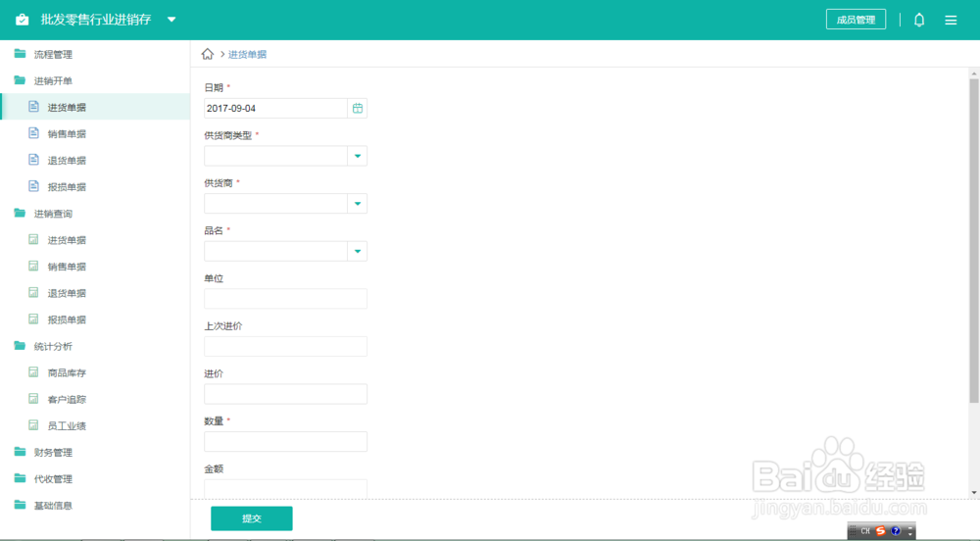Screen dimensions: 980x541
Task: Go to home via house icon
Action: tap(208, 54)
